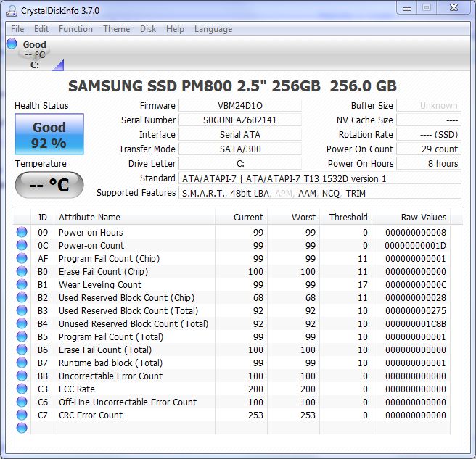Click the Rotation Rate field ---- (SSD)
476x459 pixels.
click(x=429, y=134)
